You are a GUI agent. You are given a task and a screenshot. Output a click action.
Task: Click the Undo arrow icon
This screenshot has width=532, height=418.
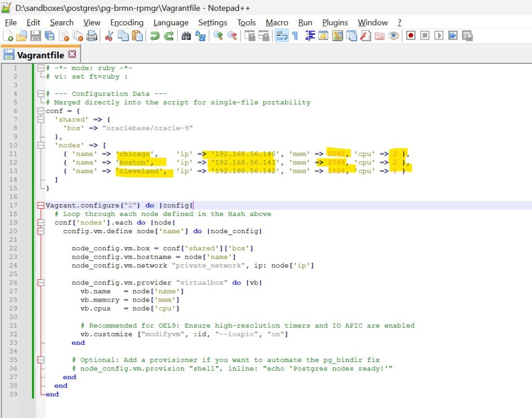tap(154, 36)
